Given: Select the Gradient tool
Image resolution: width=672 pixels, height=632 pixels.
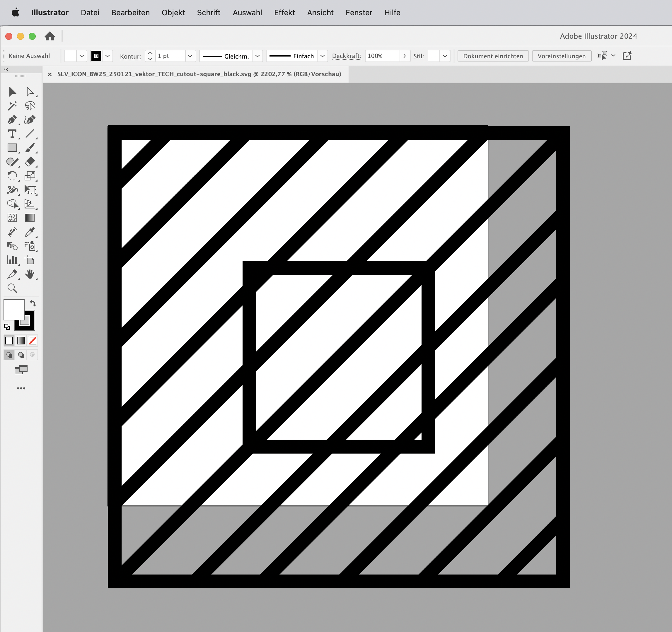Looking at the screenshot, I should coord(30,218).
